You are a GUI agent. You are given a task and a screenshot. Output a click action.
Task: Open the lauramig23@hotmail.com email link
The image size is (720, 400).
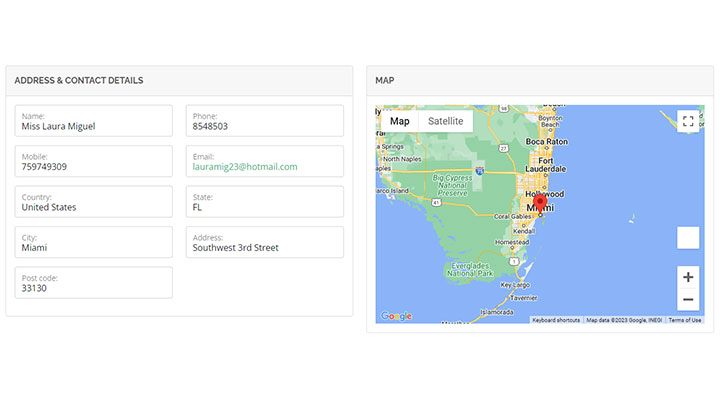[x=245, y=167]
